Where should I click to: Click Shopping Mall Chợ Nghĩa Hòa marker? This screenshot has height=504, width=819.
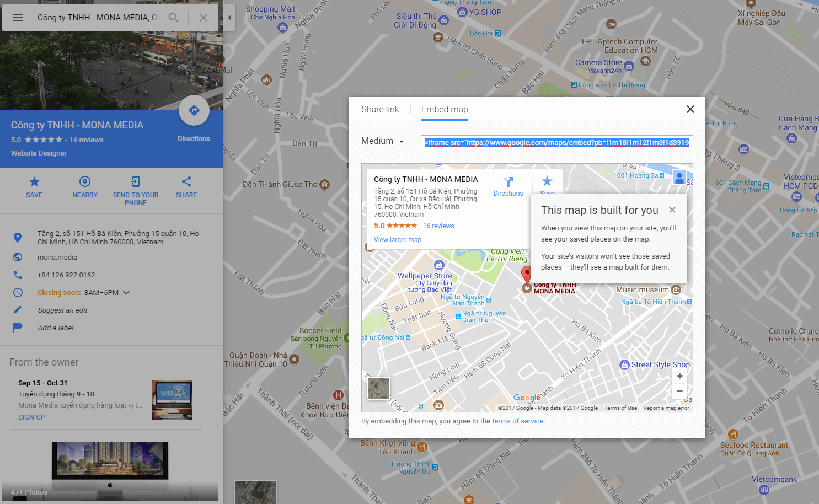click(x=283, y=27)
